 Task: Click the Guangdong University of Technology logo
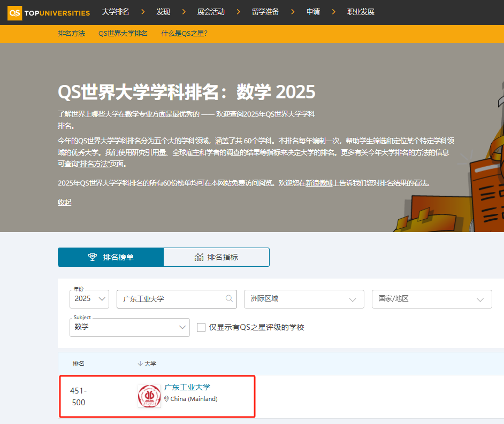(x=149, y=396)
